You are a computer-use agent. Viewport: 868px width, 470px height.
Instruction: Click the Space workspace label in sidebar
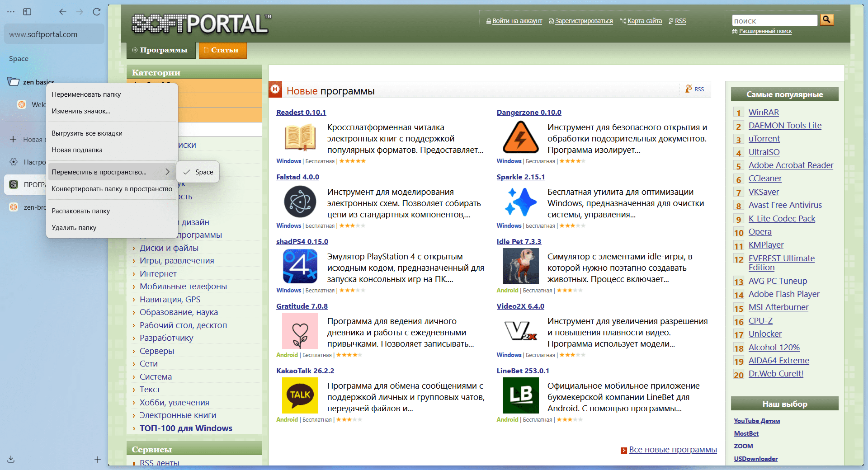(x=19, y=59)
